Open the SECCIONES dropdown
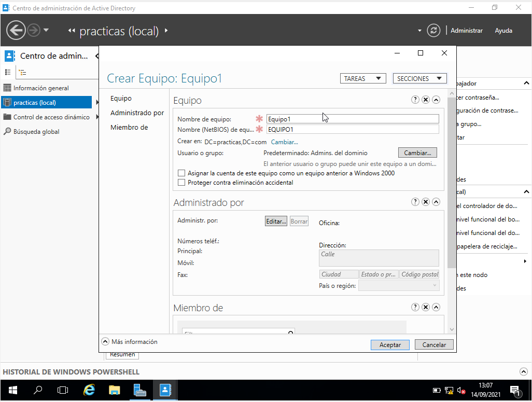Screen dimensions: 532x402 (419, 79)
